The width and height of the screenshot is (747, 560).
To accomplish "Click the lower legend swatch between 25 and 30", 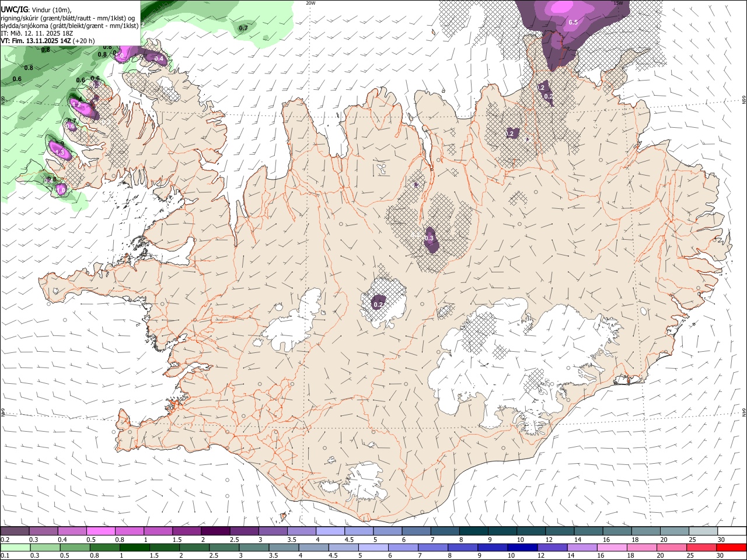I will tap(701, 548).
